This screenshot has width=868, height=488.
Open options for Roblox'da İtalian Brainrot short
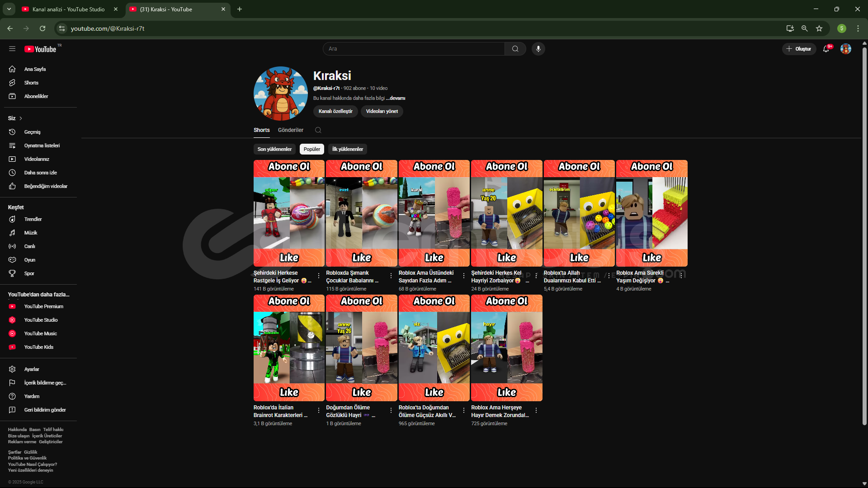tap(319, 410)
